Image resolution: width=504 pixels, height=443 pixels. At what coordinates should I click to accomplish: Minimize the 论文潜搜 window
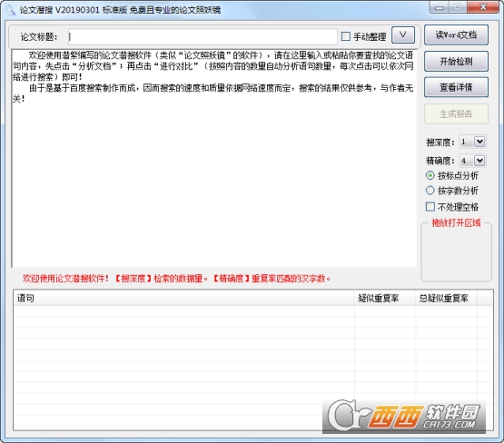440,7
